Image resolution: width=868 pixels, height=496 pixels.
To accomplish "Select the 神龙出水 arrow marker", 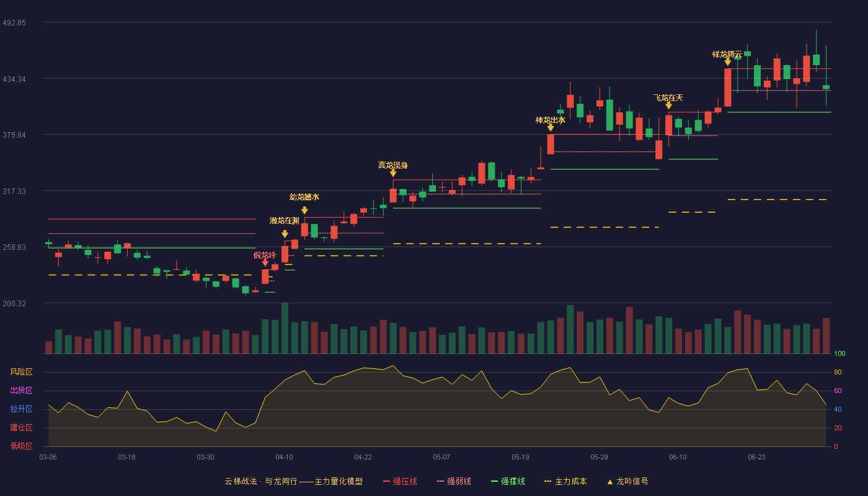I will click(551, 128).
